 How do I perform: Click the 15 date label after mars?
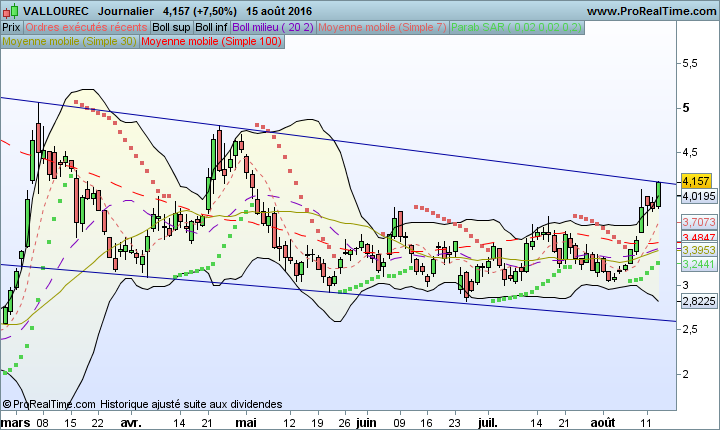(x=70, y=423)
